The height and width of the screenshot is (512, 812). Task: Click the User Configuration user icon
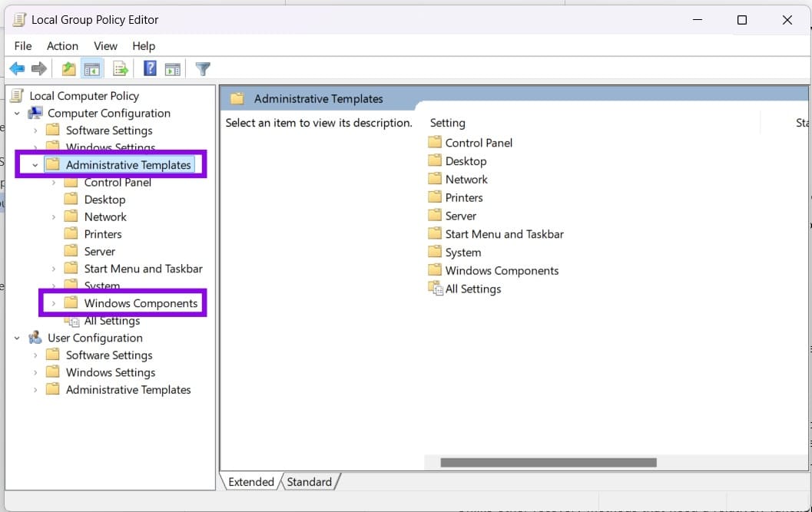click(x=35, y=338)
